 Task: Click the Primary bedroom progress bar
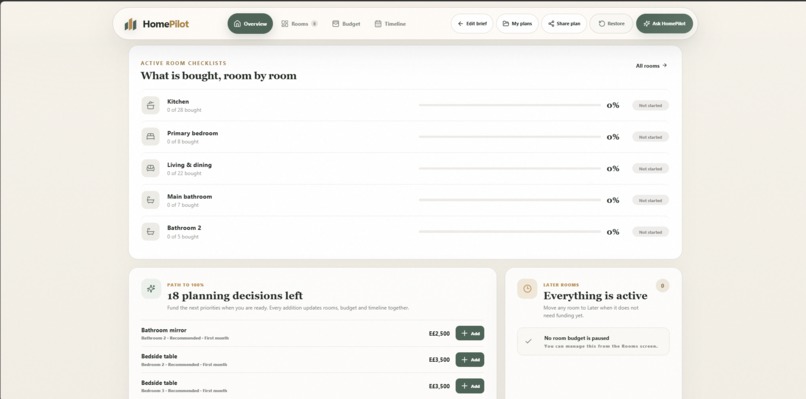point(509,137)
